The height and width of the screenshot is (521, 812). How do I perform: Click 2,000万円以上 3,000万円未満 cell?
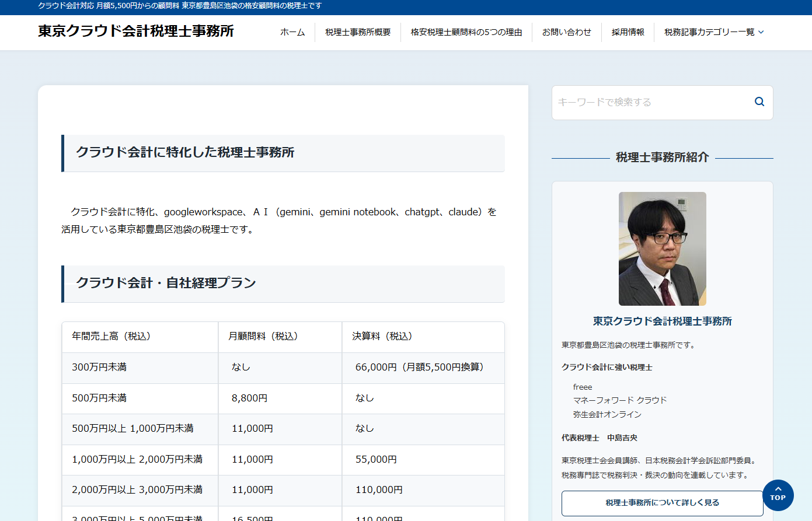pyautogui.click(x=140, y=490)
